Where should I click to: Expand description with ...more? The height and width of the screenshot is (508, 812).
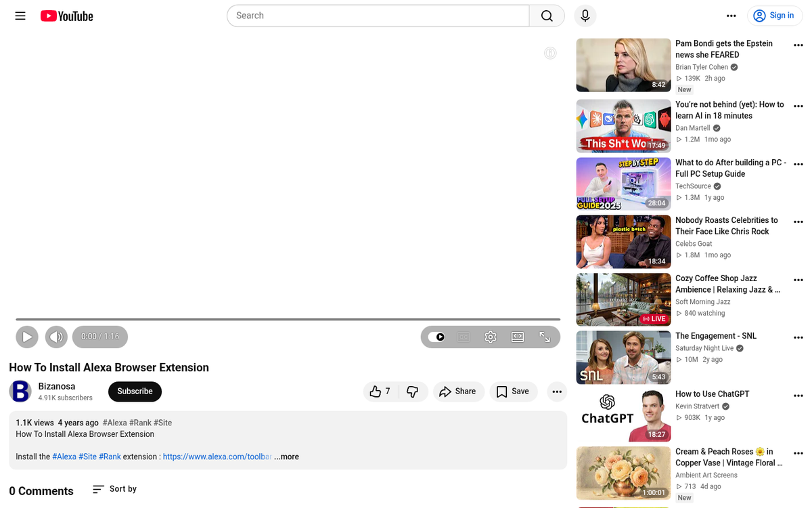[x=287, y=457]
